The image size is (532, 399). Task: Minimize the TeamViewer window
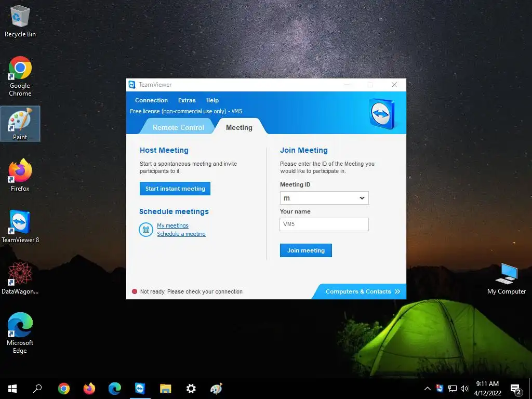[347, 85]
